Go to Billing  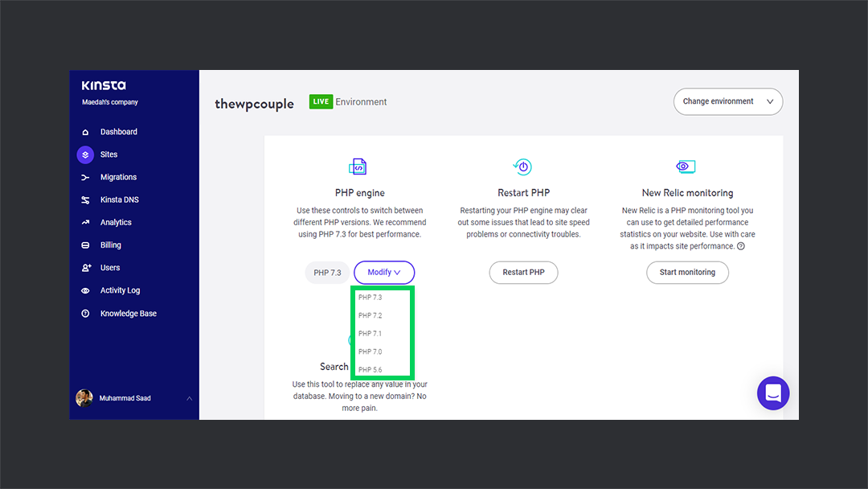point(110,245)
